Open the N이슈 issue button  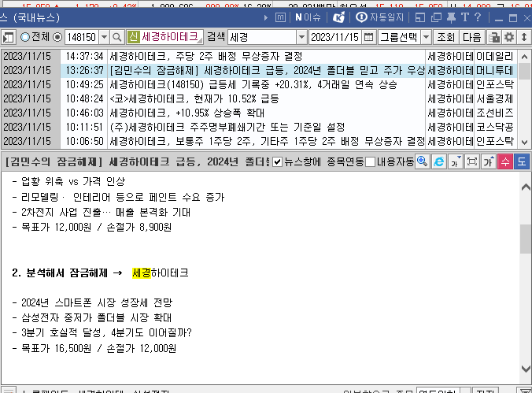pyautogui.click(x=308, y=17)
